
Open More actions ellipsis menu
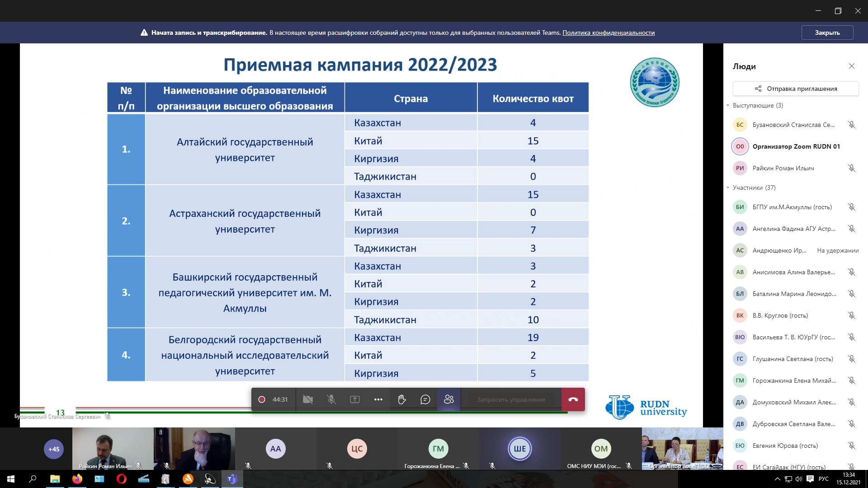(378, 399)
